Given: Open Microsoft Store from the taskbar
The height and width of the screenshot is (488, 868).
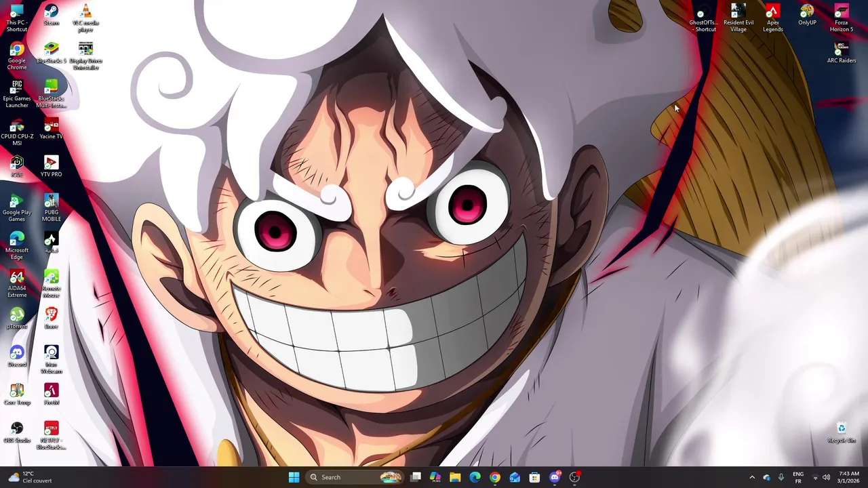Looking at the screenshot, I should tap(534, 477).
